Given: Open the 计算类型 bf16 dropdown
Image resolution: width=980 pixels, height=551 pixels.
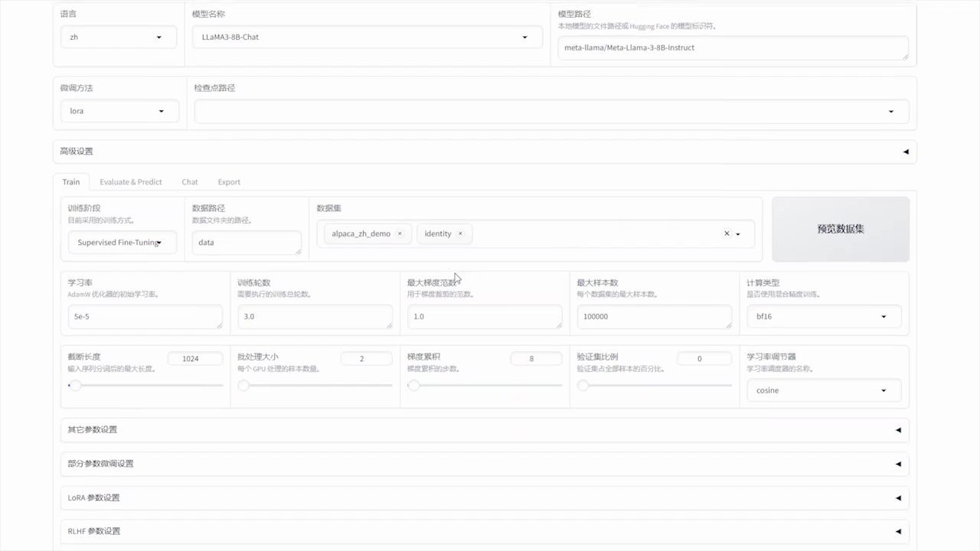Looking at the screenshot, I should pyautogui.click(x=824, y=316).
